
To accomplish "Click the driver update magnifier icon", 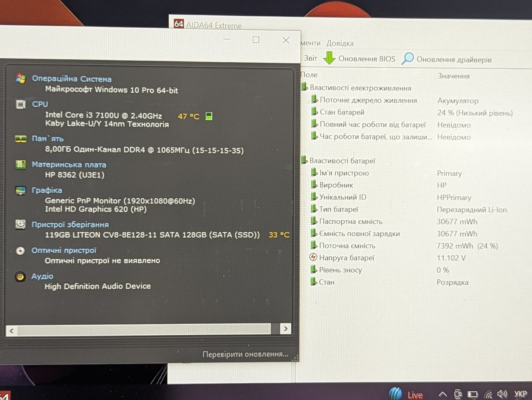I will click(x=407, y=59).
